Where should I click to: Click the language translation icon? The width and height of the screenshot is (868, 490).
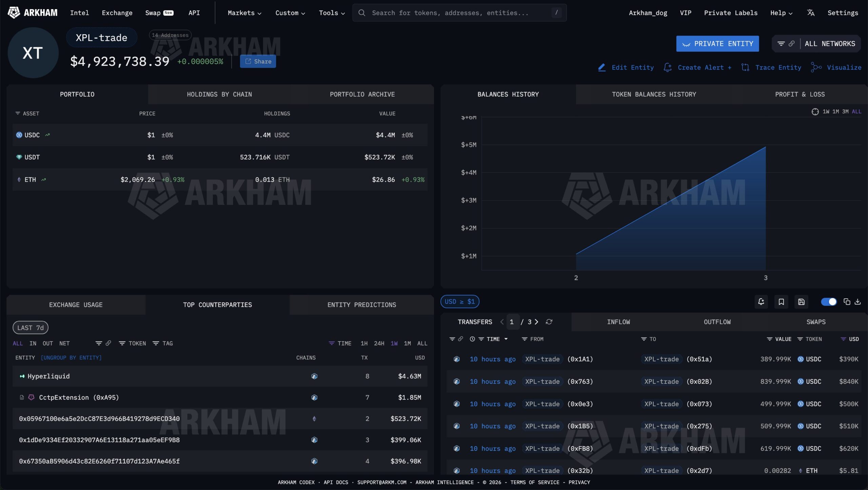(x=811, y=13)
